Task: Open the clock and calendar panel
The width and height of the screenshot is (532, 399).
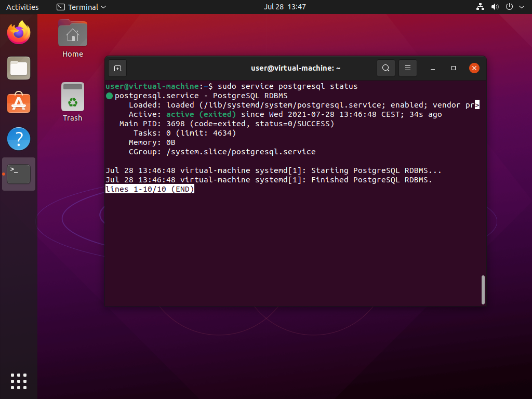Action: click(x=285, y=7)
